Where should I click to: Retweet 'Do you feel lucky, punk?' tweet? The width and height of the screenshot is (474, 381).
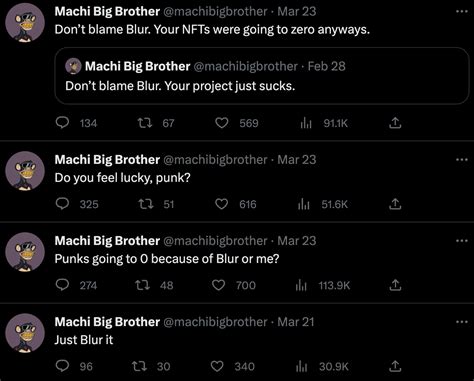click(x=146, y=204)
